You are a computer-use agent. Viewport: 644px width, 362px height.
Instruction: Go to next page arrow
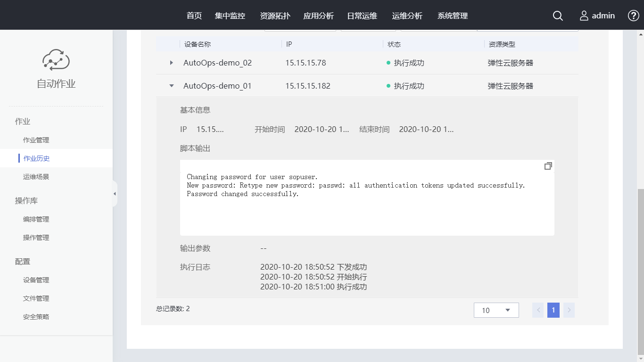[569, 310]
